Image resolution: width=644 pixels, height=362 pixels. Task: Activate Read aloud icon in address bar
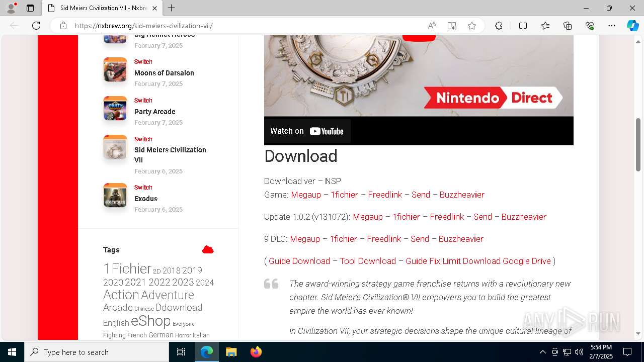(x=432, y=26)
